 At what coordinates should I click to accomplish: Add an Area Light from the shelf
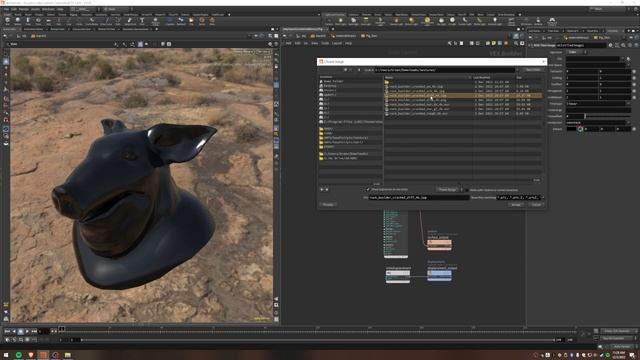[366, 21]
